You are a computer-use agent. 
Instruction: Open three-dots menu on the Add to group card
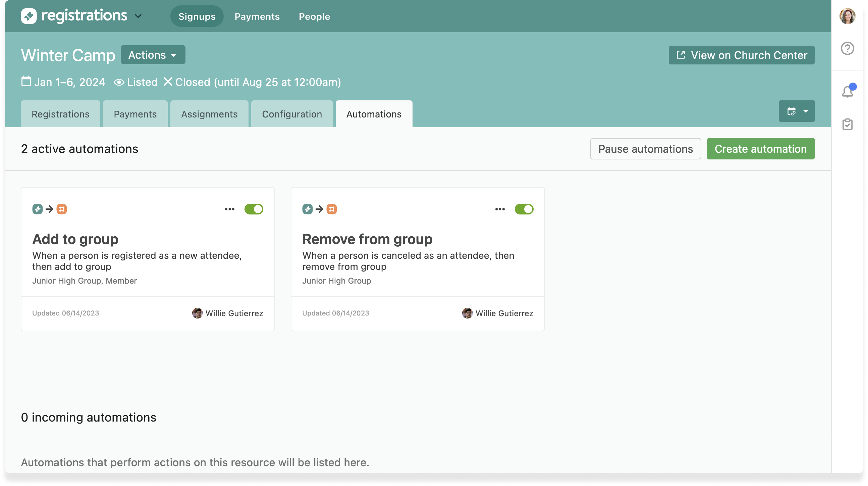point(229,209)
